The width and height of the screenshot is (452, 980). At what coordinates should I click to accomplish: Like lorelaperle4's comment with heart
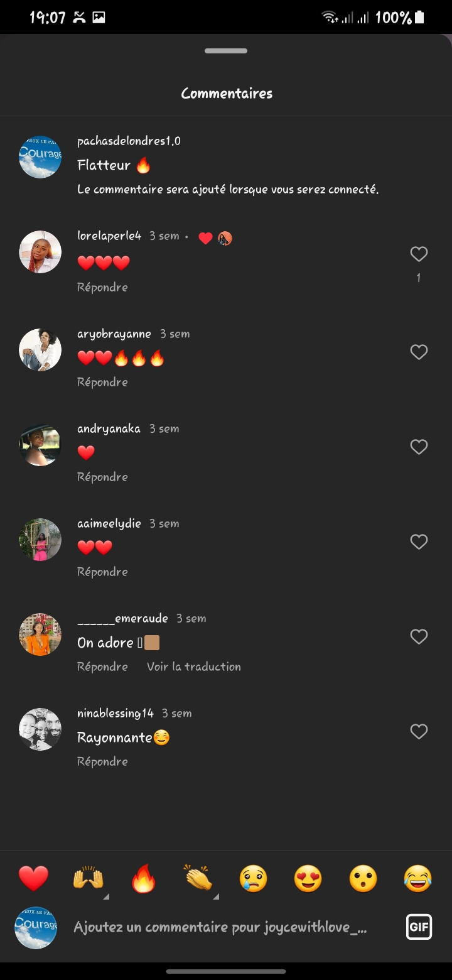(419, 254)
